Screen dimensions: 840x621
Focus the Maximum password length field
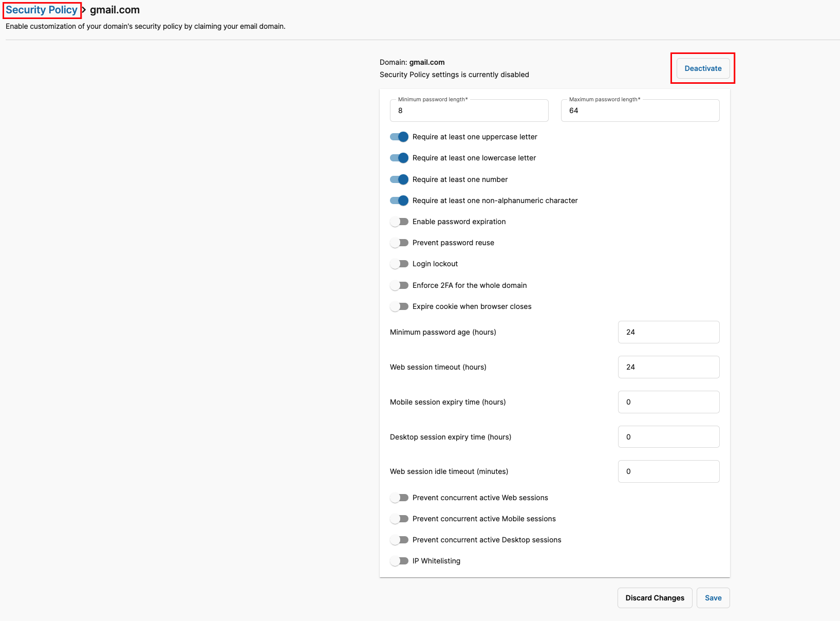(x=640, y=111)
